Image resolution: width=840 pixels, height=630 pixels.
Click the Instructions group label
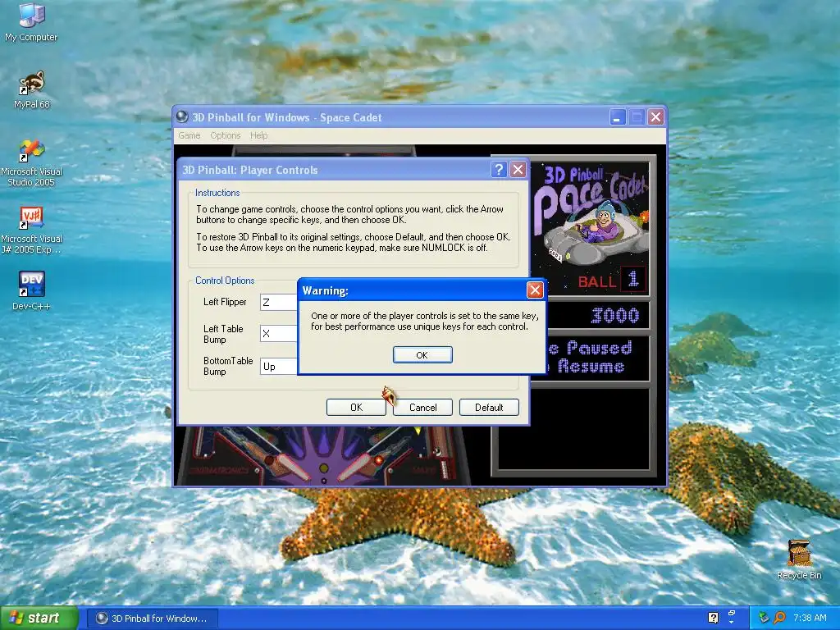[217, 192]
